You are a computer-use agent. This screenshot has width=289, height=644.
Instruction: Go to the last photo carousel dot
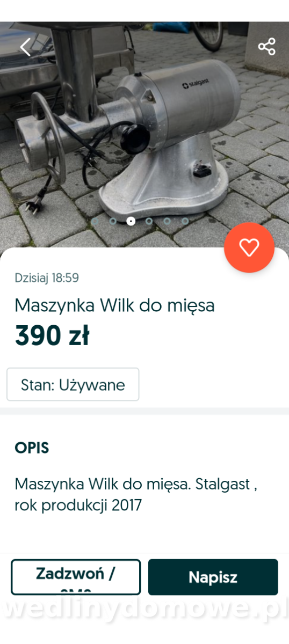click(x=185, y=221)
